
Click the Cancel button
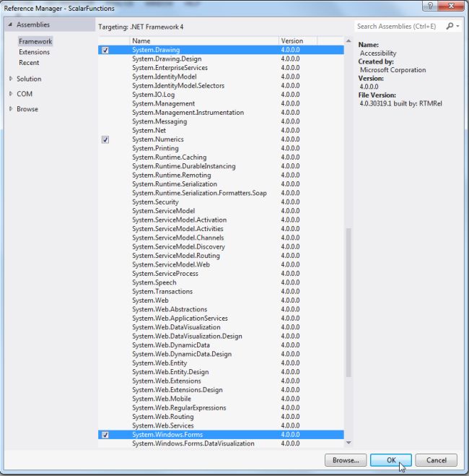pyautogui.click(x=437, y=460)
